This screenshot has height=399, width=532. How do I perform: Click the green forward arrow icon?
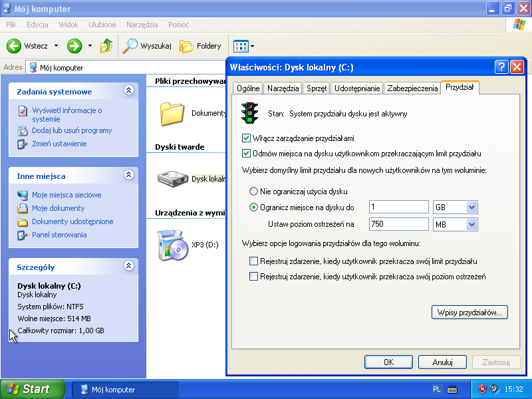74,46
